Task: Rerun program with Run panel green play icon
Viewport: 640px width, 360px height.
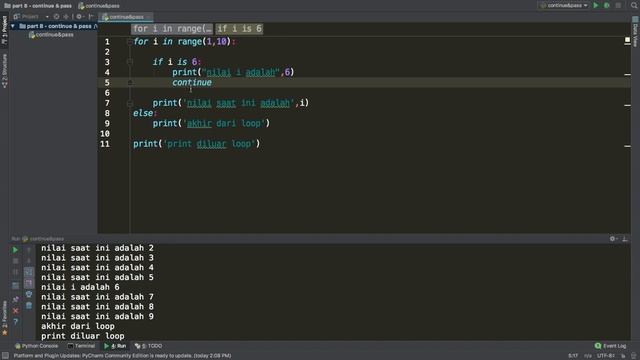Action: point(15,249)
